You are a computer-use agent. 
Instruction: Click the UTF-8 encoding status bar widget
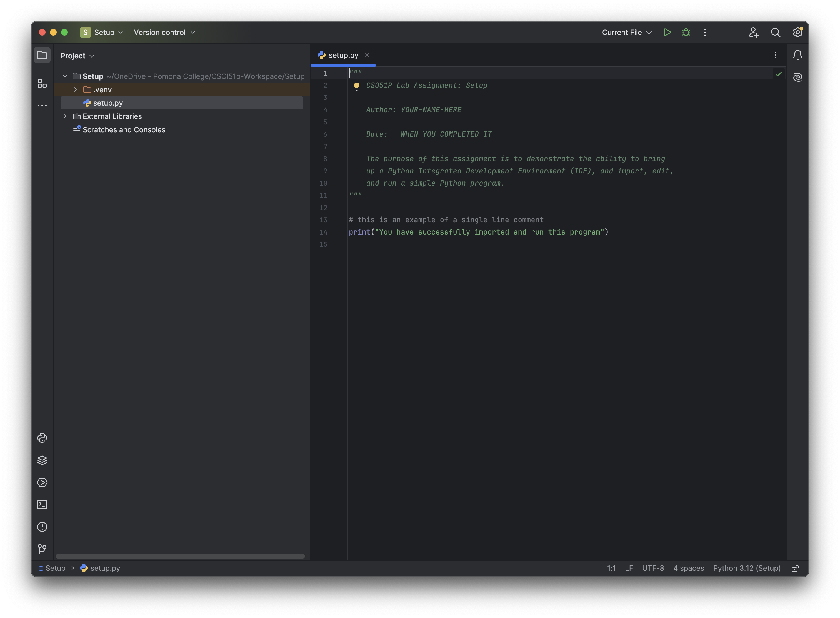(652, 568)
